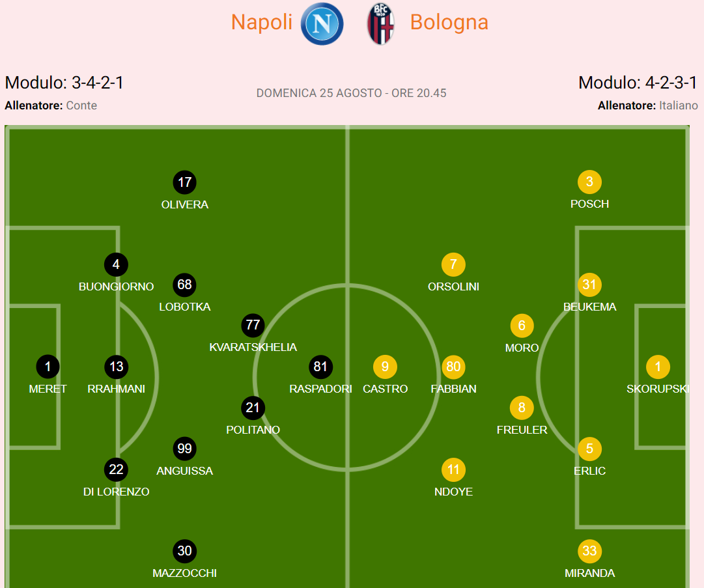Click Fabbian's number 80 player circle
Viewport: 704px width, 588px height.
tap(453, 367)
